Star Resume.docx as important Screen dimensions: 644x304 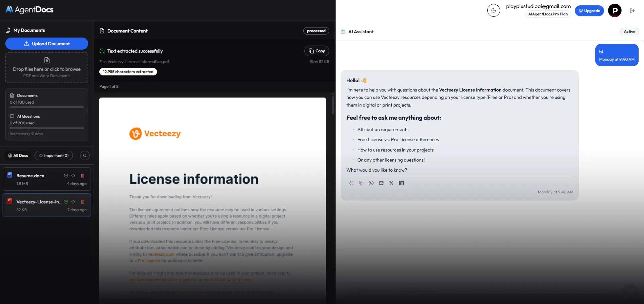pyautogui.click(x=73, y=176)
